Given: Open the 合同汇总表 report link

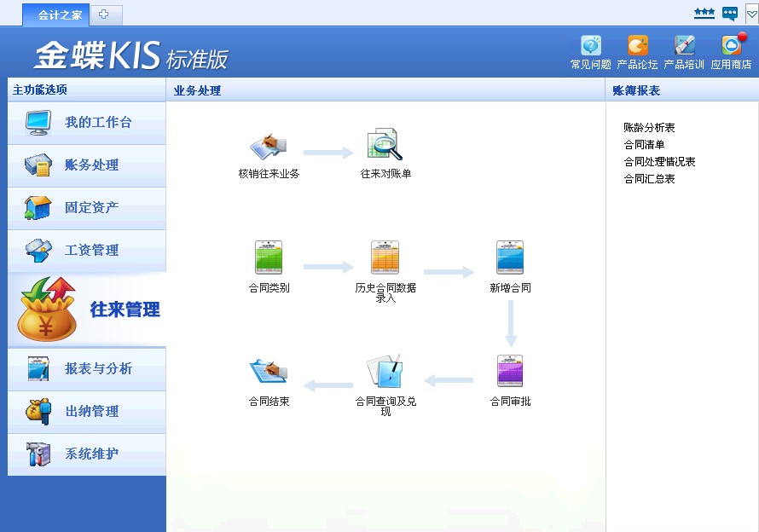Looking at the screenshot, I should 649,179.
